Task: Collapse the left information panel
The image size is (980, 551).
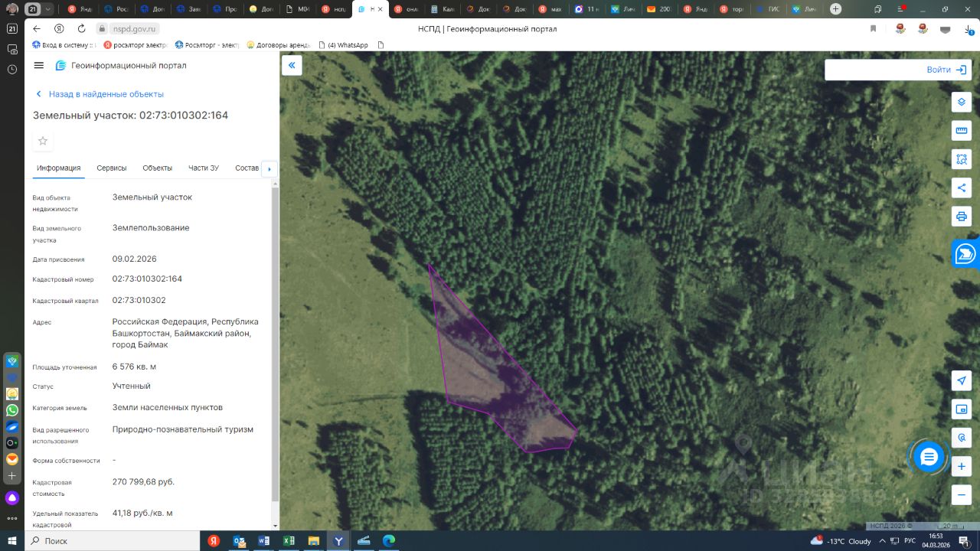Action: pyautogui.click(x=292, y=65)
